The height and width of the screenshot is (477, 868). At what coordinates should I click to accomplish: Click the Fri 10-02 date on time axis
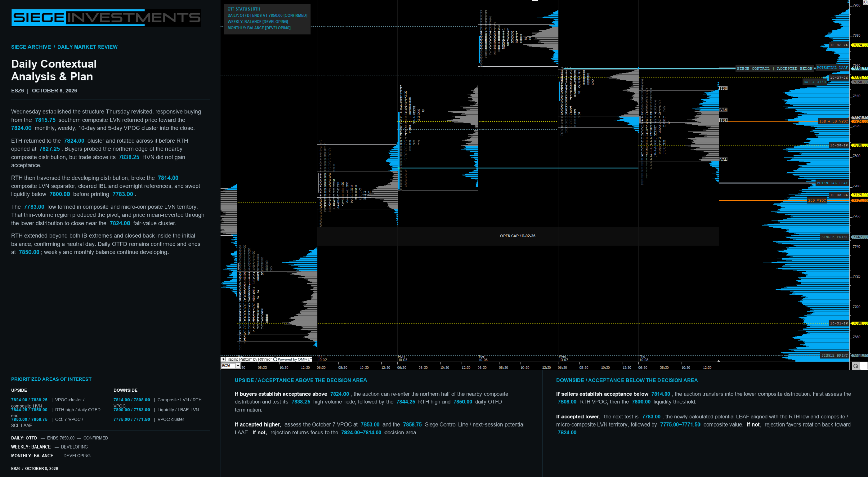pos(322,358)
